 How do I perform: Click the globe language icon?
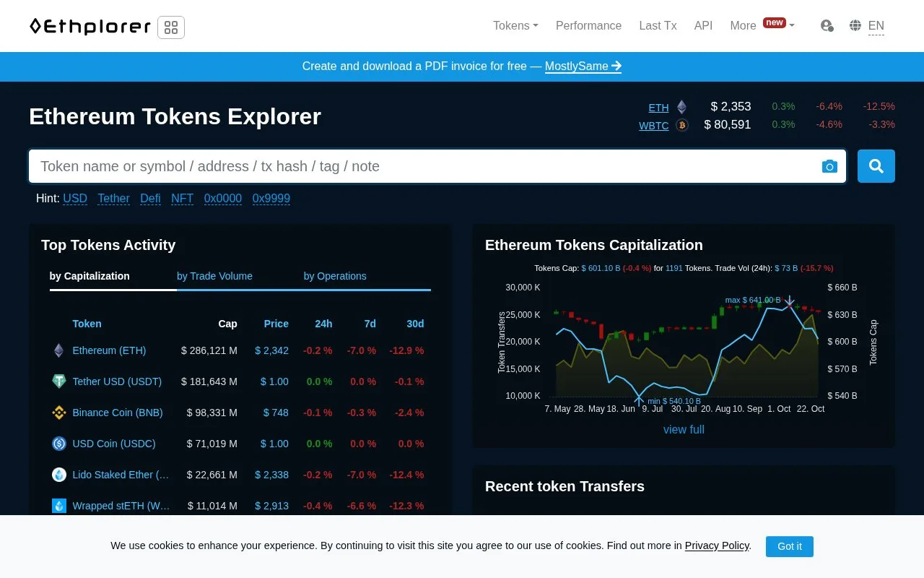click(x=855, y=26)
